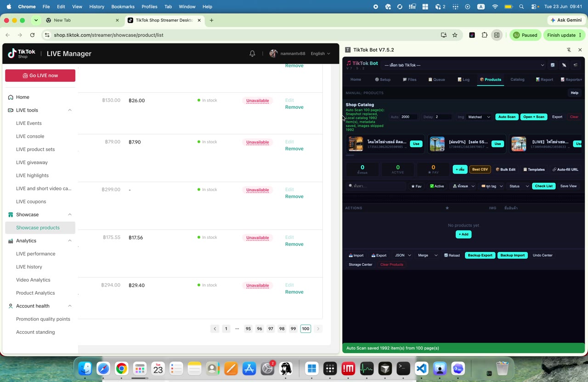
Task: Toggle the Fav filter chip
Action: tap(416, 186)
